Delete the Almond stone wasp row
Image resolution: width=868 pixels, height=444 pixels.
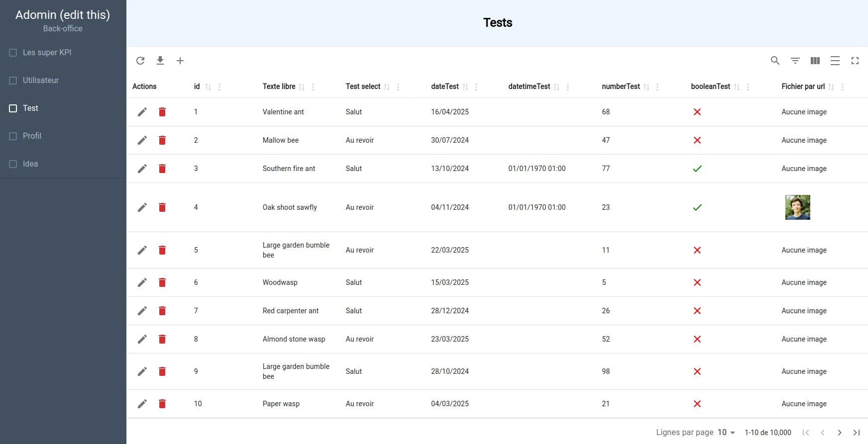[162, 339]
